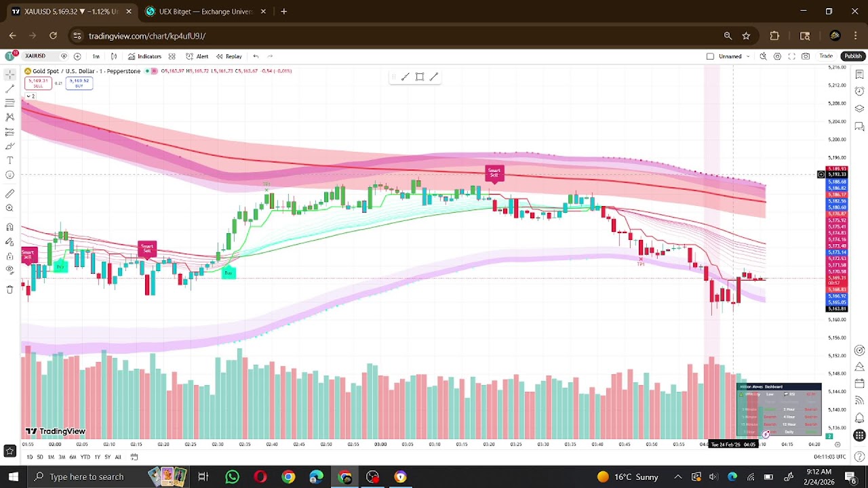The image size is (868, 488).
Task: Open the object tree layers panel
Action: click(859, 109)
